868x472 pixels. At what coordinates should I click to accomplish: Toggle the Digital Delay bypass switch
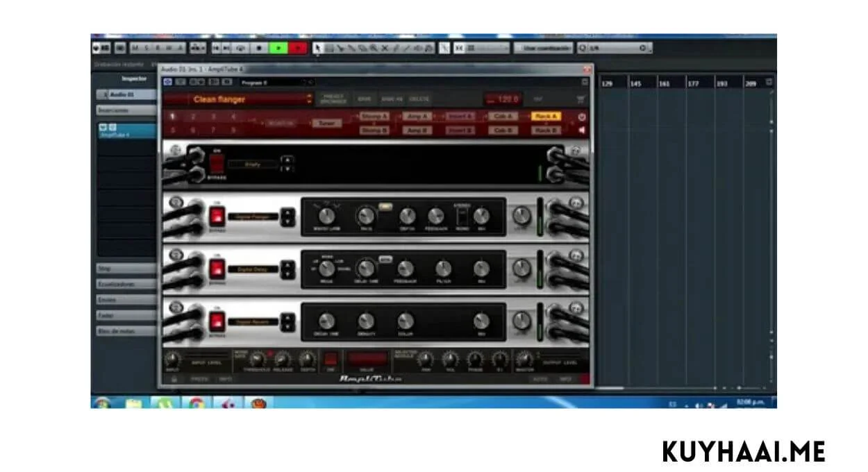[x=217, y=269]
